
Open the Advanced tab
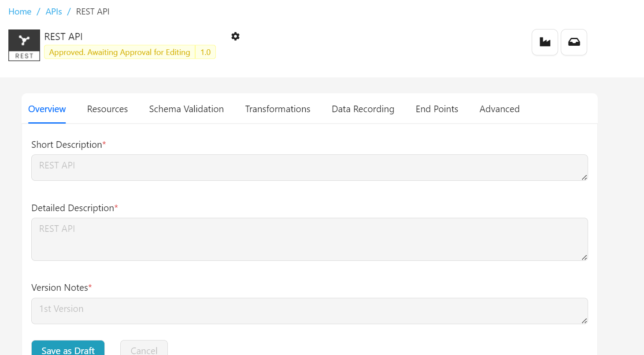point(500,109)
